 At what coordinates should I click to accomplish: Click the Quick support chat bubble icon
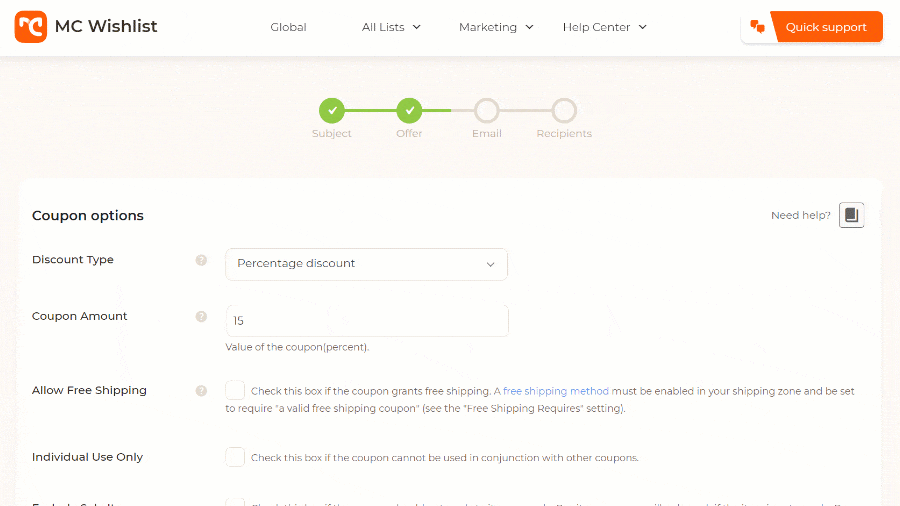[758, 27]
